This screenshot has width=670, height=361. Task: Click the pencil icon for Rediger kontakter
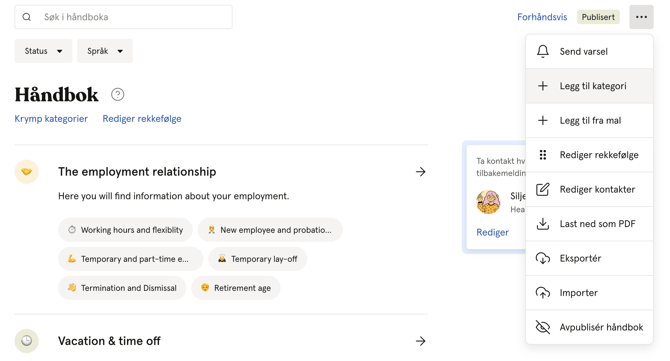coord(543,189)
